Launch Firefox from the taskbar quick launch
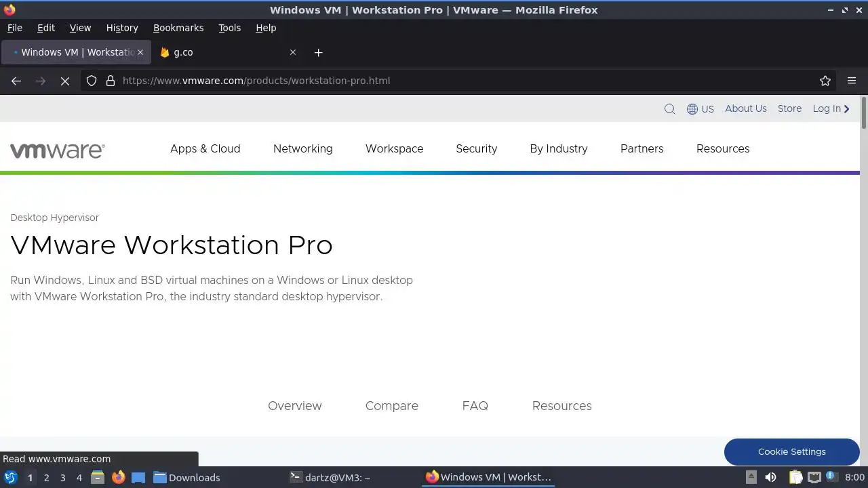The height and width of the screenshot is (488, 868). click(119, 477)
